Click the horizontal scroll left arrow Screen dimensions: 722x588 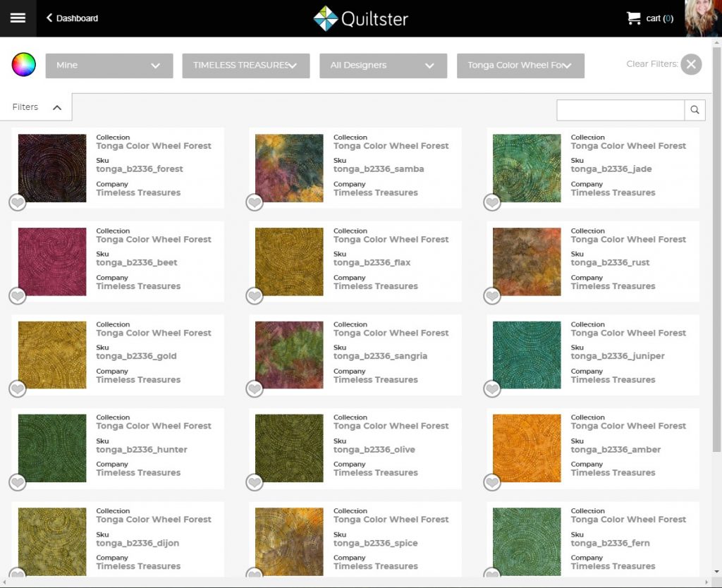pyautogui.click(x=4, y=582)
